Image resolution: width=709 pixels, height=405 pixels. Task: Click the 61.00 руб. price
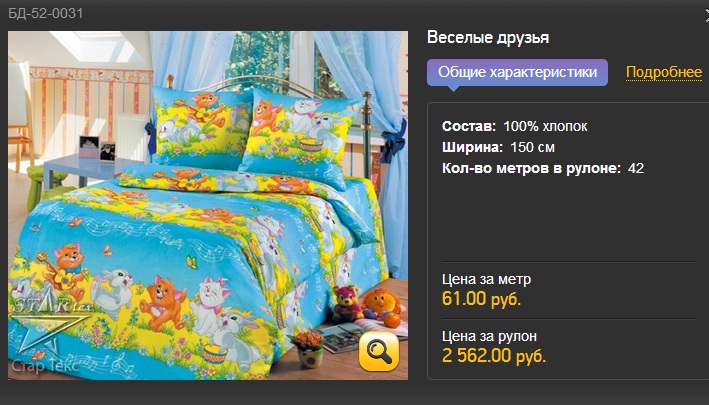482,299
